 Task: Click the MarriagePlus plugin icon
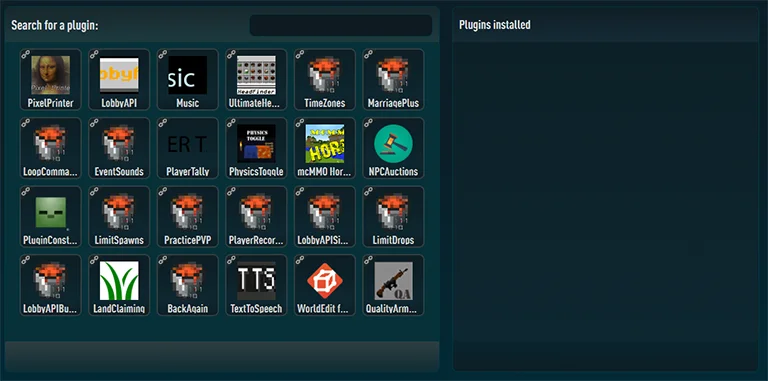coord(393,75)
